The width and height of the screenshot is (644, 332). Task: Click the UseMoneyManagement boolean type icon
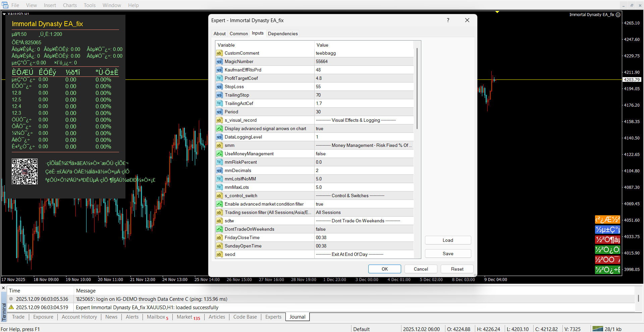click(219, 154)
